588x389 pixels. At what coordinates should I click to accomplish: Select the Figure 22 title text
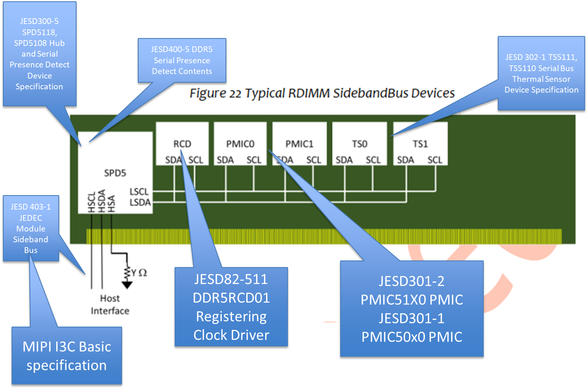tap(322, 93)
